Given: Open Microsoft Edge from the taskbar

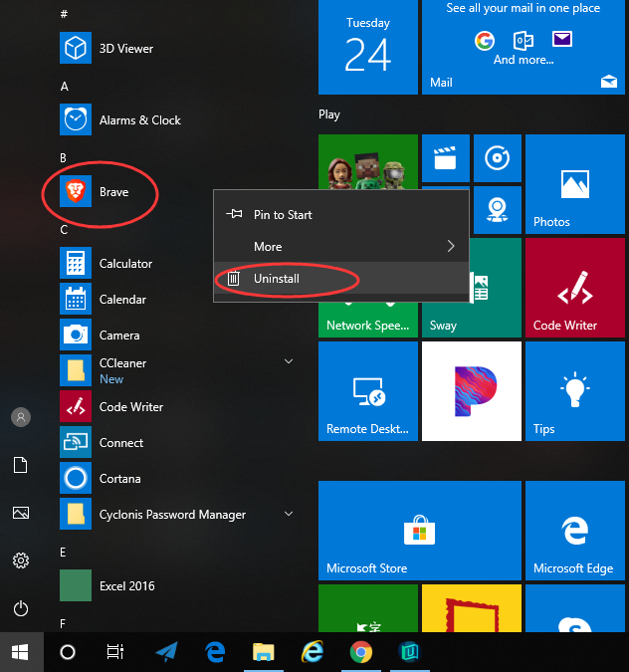Looking at the screenshot, I should [215, 652].
